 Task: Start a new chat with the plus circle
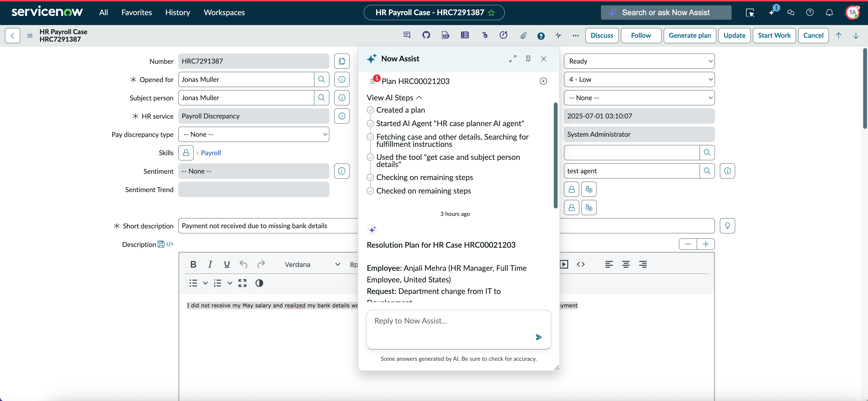(x=543, y=81)
